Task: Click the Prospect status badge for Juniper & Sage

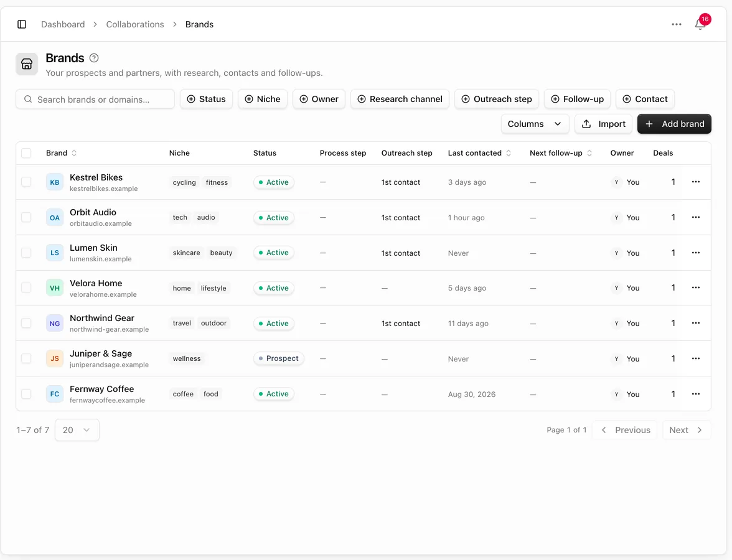Action: (279, 358)
